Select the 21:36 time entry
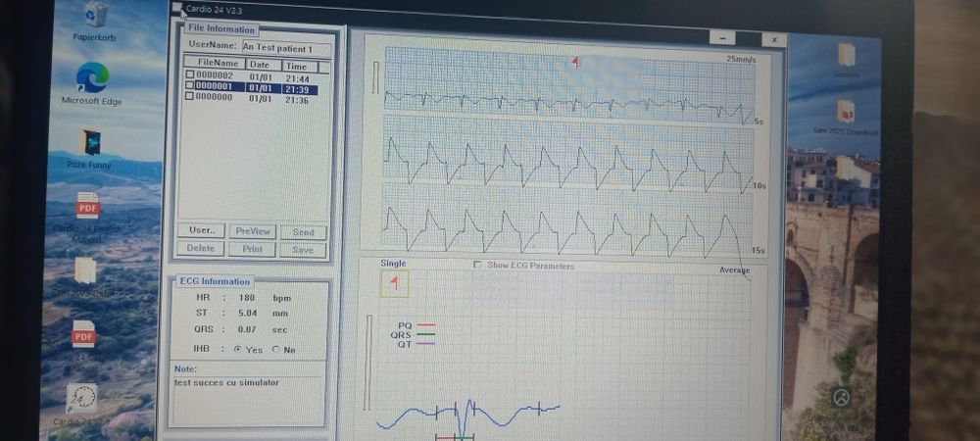Screen dimensions: 980x441 point(297,100)
